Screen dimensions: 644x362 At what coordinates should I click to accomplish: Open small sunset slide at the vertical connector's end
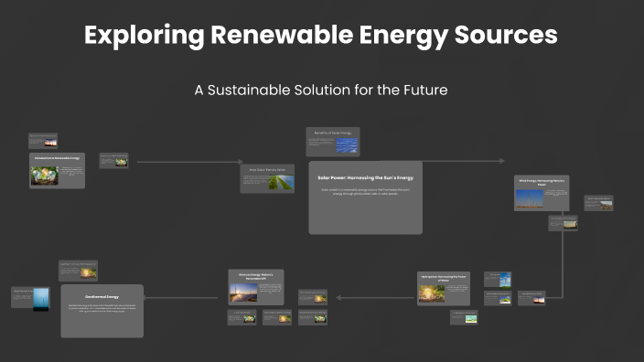pyautogui.click(x=531, y=298)
